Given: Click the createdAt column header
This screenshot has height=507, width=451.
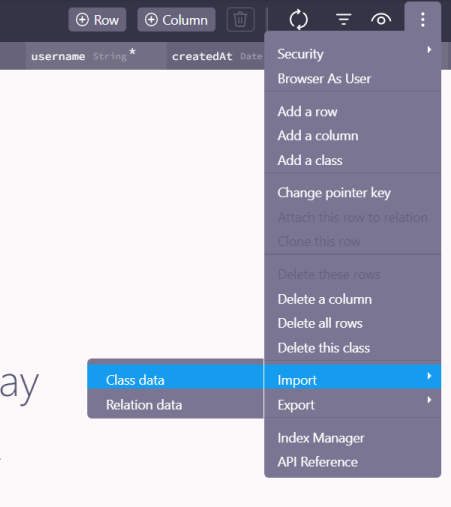Looking at the screenshot, I should [x=215, y=56].
